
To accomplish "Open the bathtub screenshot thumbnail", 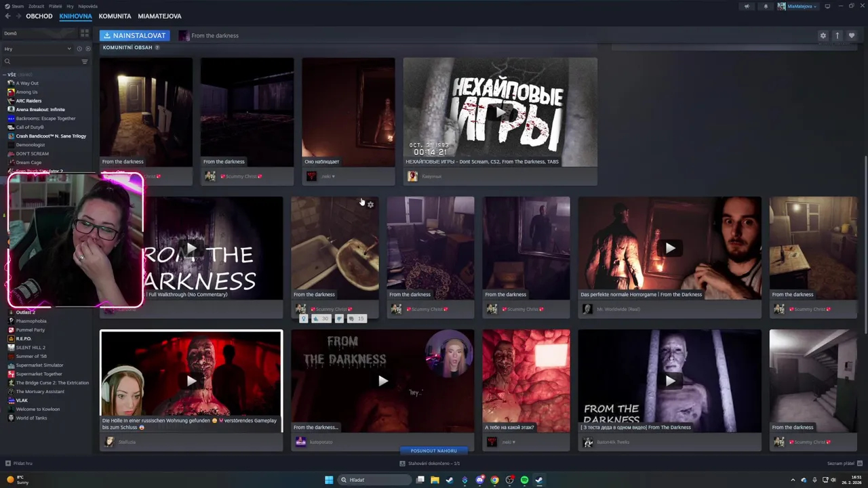I will (x=335, y=248).
